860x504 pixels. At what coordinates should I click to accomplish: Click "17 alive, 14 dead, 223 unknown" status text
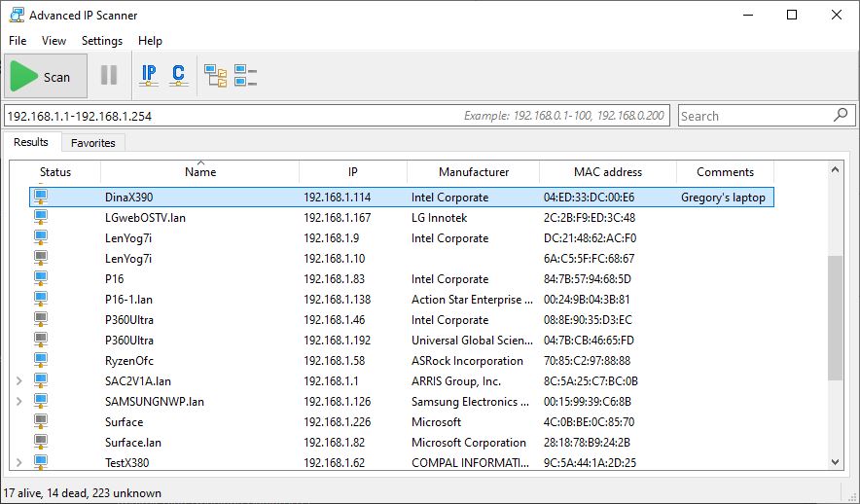point(83,493)
